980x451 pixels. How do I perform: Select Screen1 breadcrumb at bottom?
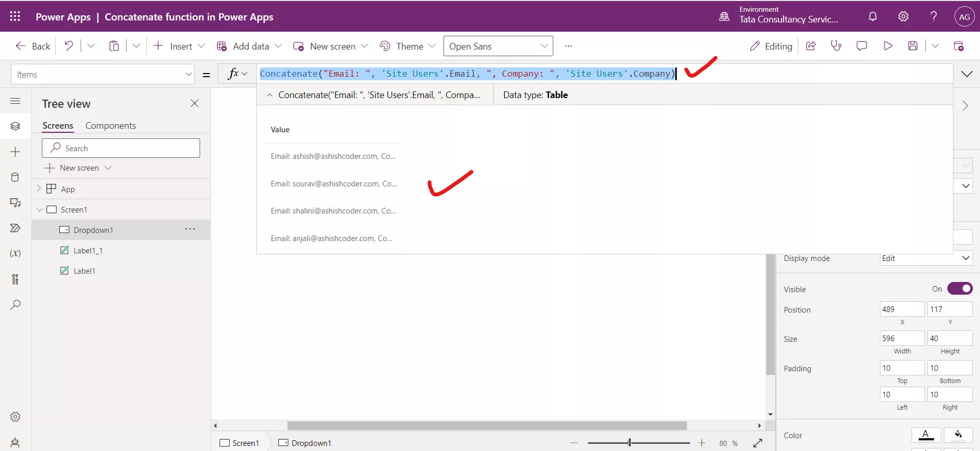click(239, 443)
